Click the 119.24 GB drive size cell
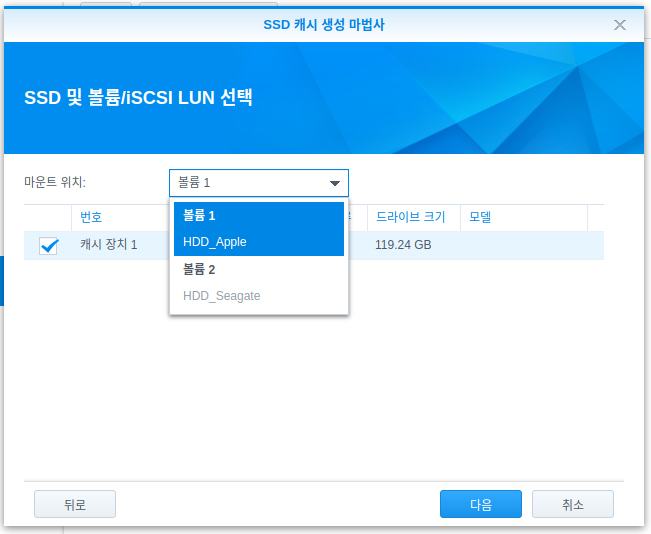The height and width of the screenshot is (534, 651). [x=403, y=245]
